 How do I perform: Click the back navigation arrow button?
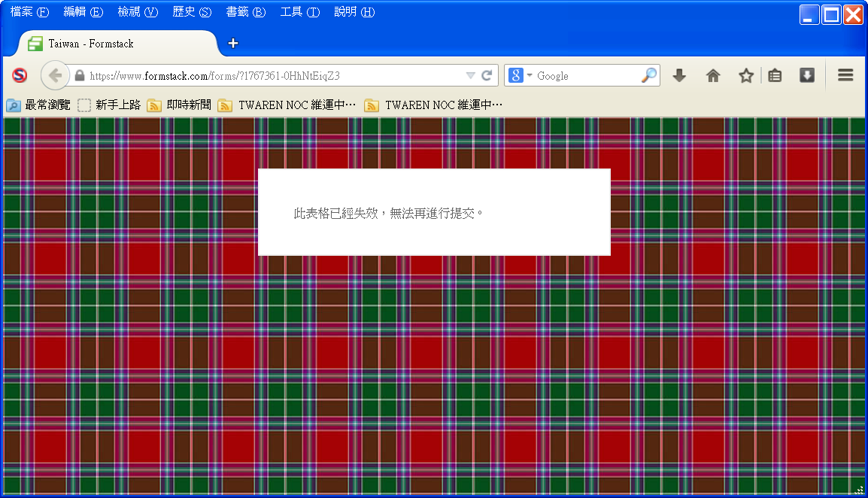click(54, 75)
